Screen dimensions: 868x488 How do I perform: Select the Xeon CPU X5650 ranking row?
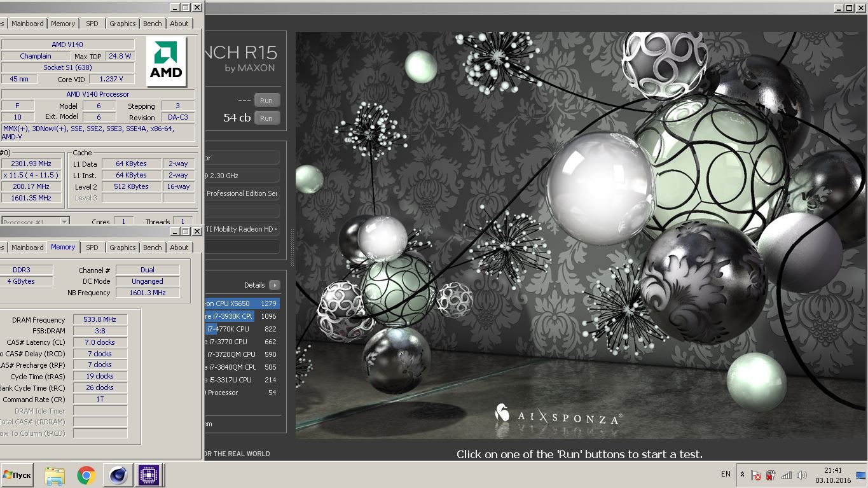click(242, 303)
